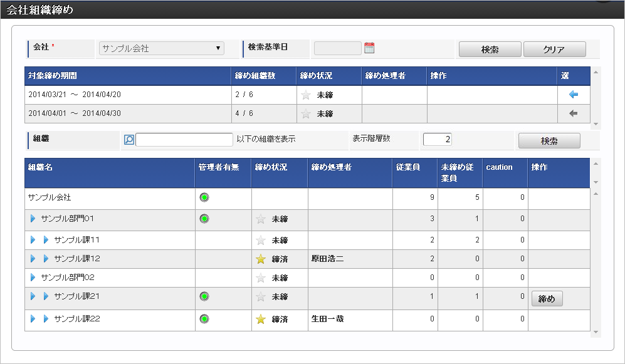Viewport: 625px width, 364px height.
Task: Click the top 検索 button beside クリア
Action: pos(490,49)
